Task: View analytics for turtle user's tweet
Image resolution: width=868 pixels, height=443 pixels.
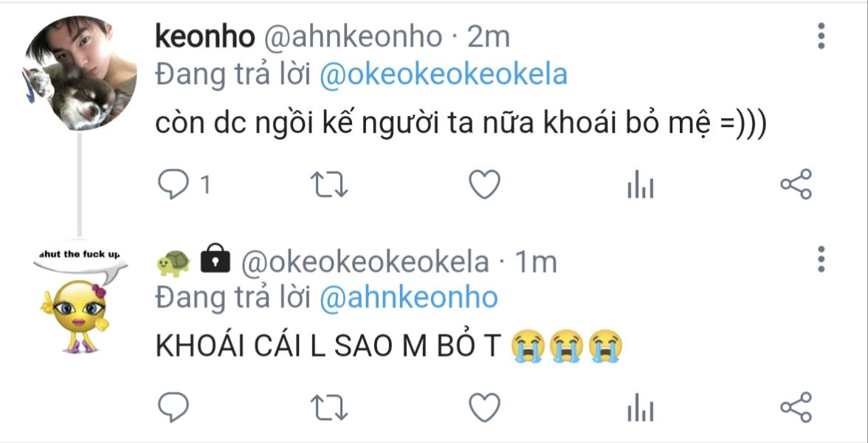Action: 640,408
